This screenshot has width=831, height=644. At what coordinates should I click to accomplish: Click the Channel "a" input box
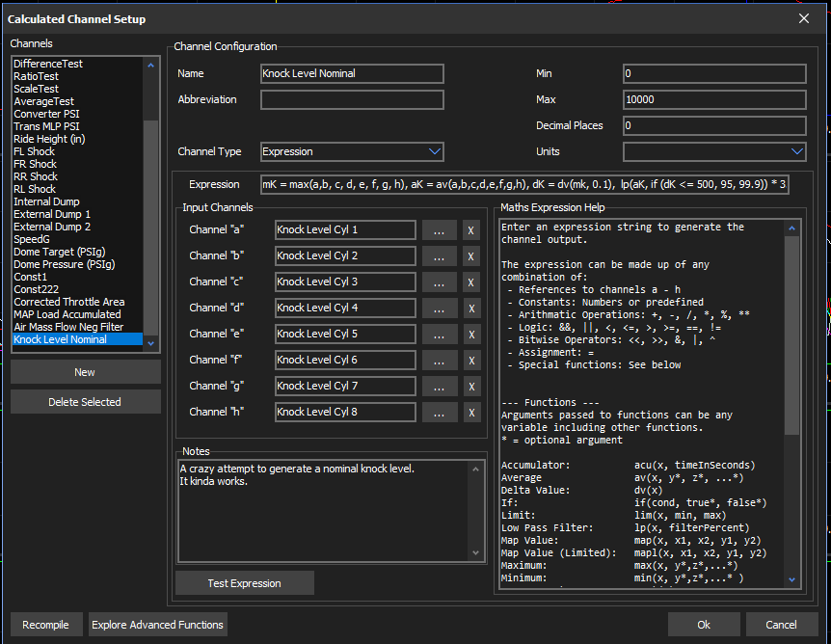pyautogui.click(x=345, y=230)
